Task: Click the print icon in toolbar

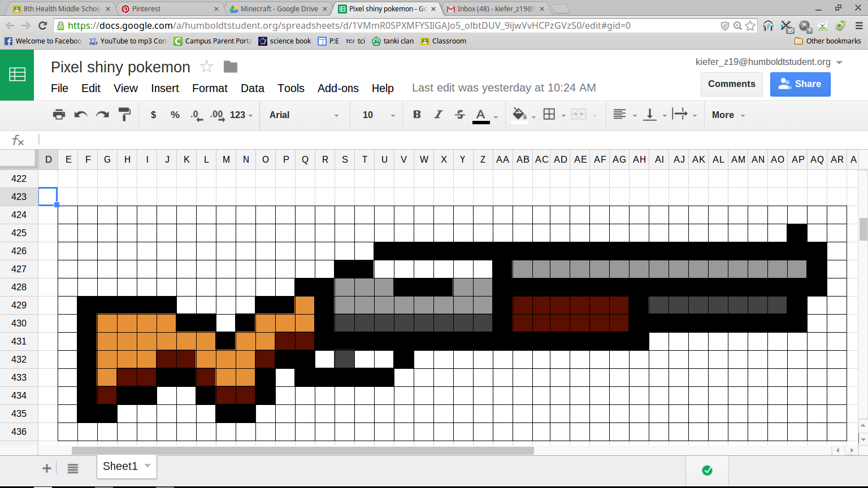Action: point(59,115)
